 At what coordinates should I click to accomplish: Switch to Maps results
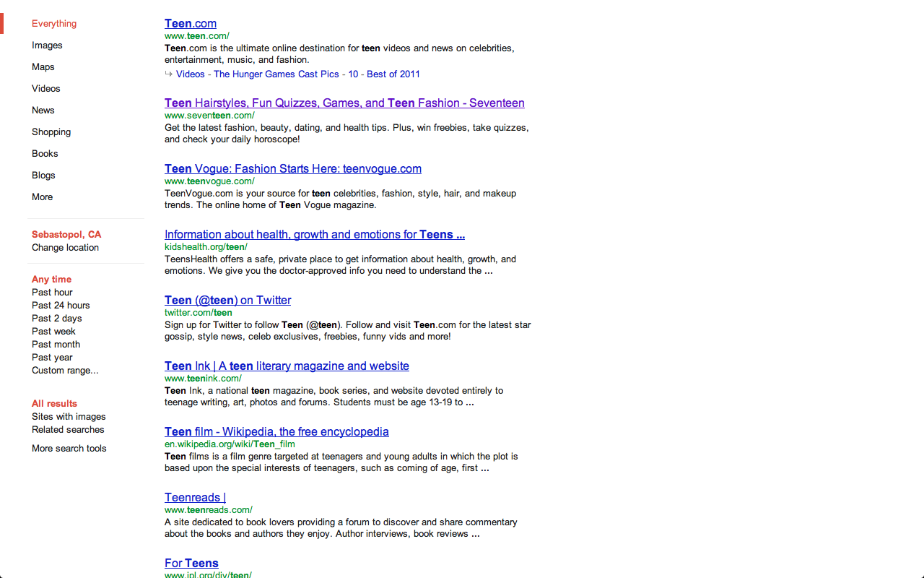pyautogui.click(x=43, y=67)
